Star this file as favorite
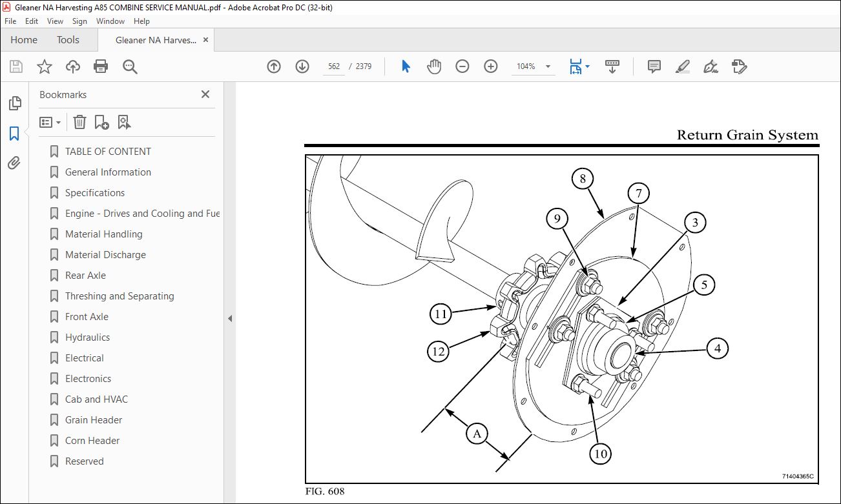Image resolution: width=841 pixels, height=504 pixels. coord(44,66)
